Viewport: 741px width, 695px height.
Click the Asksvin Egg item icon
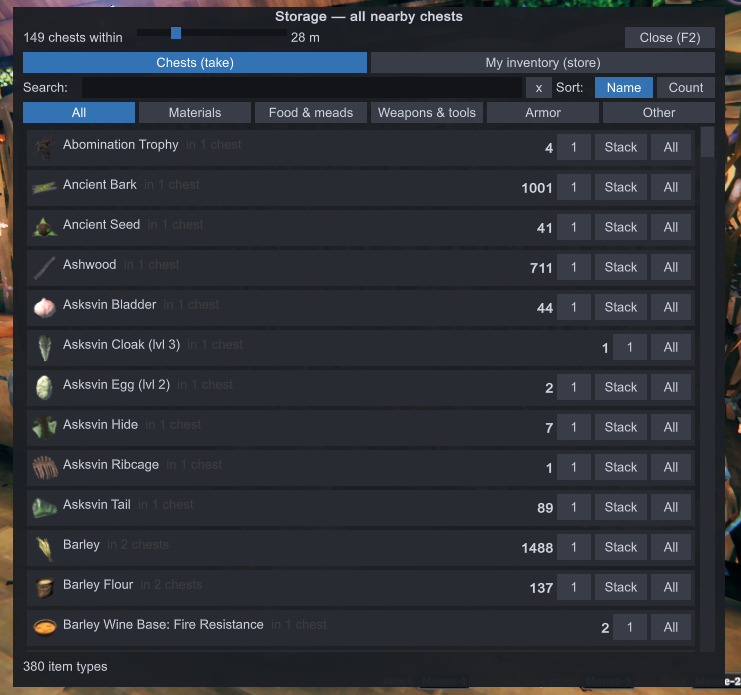tap(45, 387)
